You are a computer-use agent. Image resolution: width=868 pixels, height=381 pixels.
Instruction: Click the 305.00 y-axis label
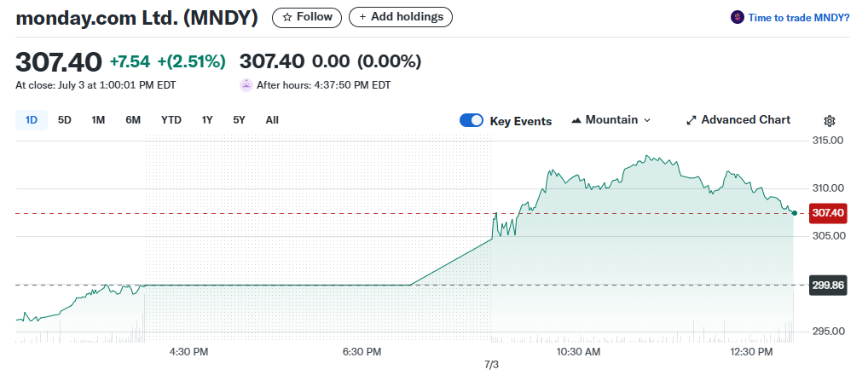click(828, 235)
